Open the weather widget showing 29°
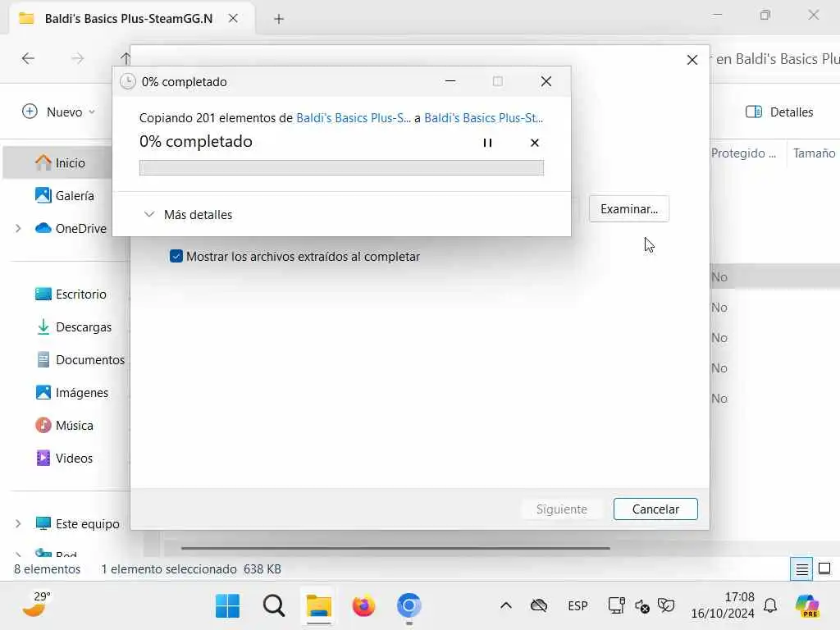This screenshot has width=840, height=630. pyautogui.click(x=36, y=605)
